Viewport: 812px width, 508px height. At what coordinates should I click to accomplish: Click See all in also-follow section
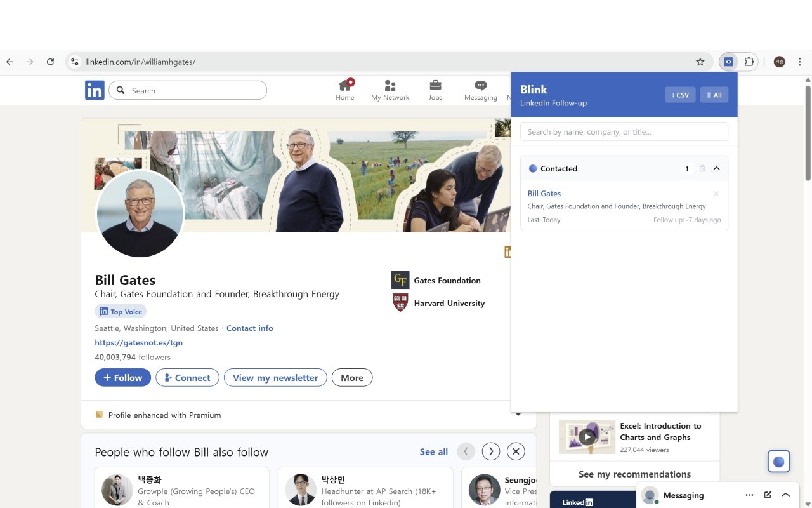click(434, 451)
